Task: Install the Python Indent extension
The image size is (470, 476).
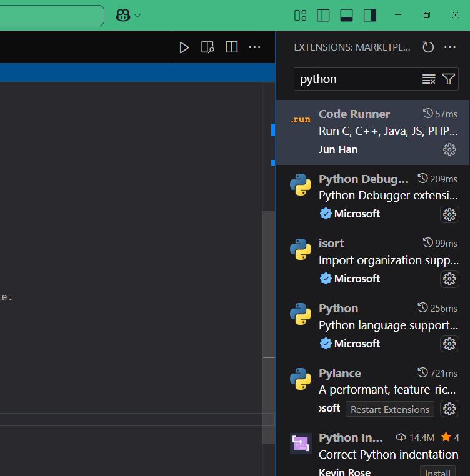Action: point(437,472)
